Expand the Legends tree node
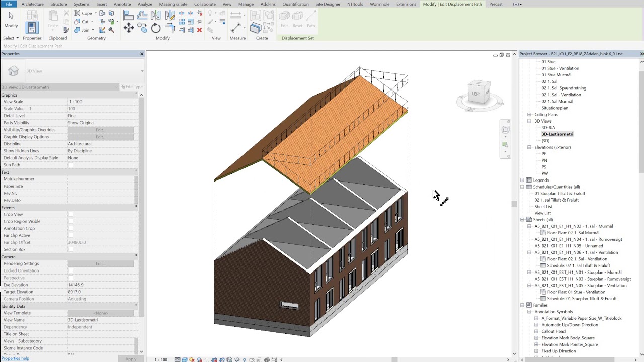Image resolution: width=644 pixels, height=362 pixels. [522, 180]
